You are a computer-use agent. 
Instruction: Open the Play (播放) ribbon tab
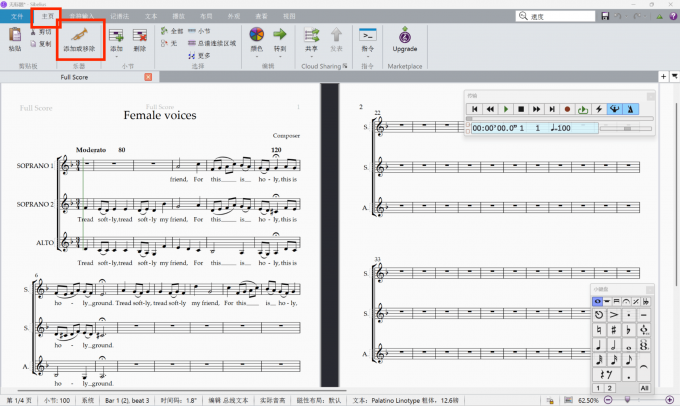(178, 16)
